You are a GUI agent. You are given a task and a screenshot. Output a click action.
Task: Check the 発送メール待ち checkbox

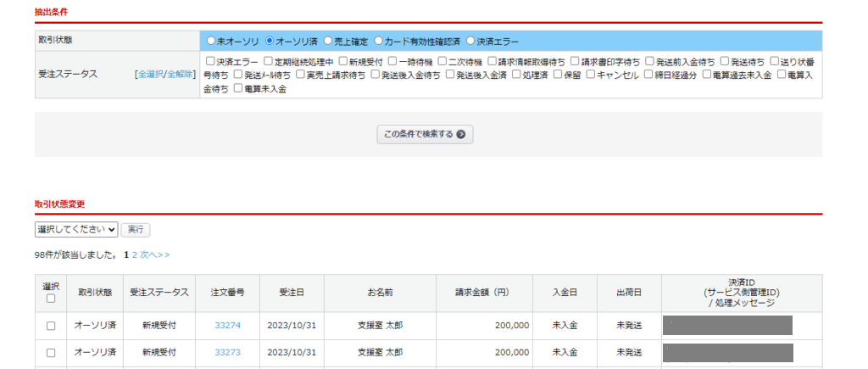238,75
